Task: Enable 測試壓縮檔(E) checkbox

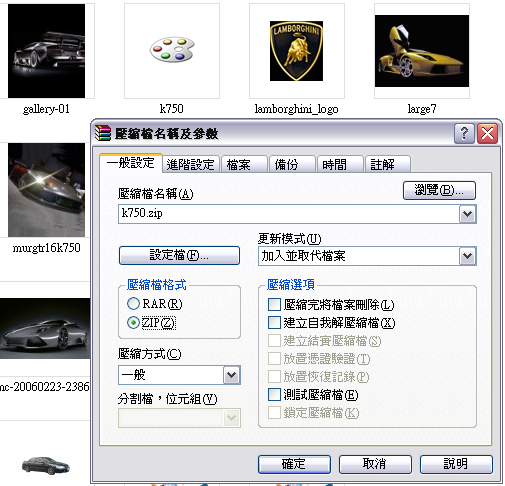Action: coord(313,395)
